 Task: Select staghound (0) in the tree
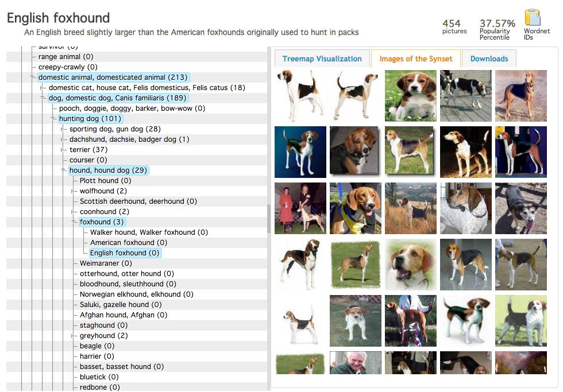pos(104,325)
